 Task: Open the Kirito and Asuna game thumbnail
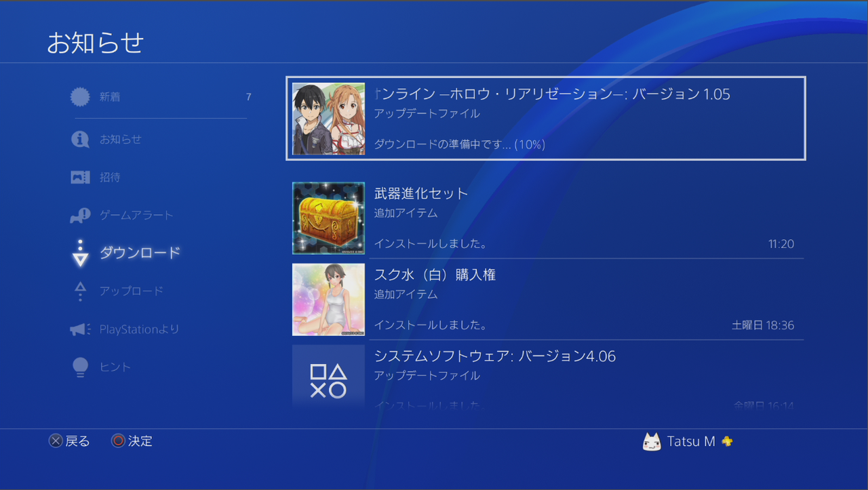(328, 119)
